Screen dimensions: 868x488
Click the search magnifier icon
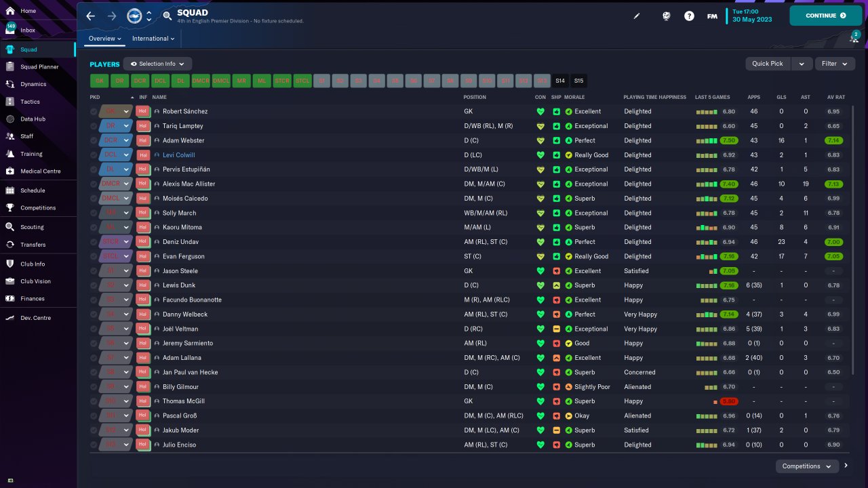tap(167, 16)
